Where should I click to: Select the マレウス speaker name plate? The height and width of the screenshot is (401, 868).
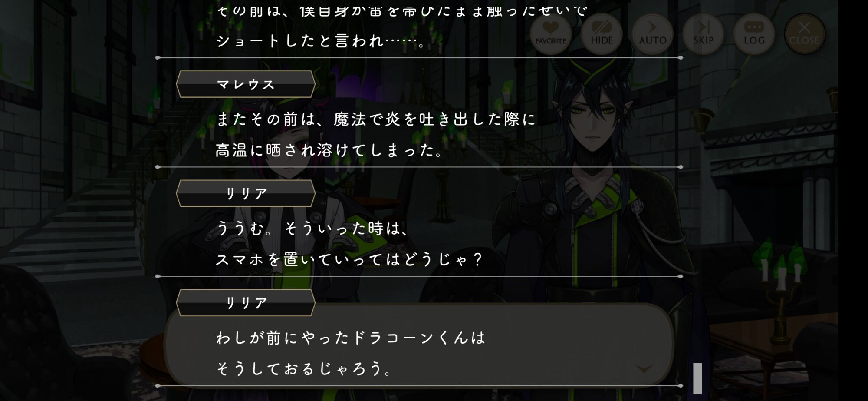tap(246, 84)
